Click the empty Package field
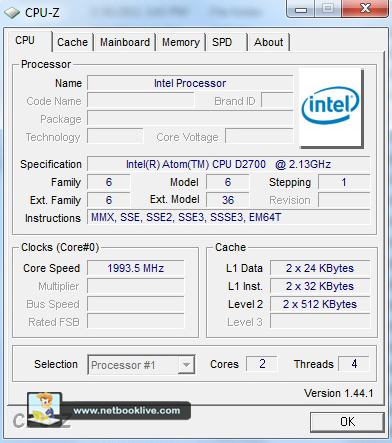392x443 pixels. (190, 119)
